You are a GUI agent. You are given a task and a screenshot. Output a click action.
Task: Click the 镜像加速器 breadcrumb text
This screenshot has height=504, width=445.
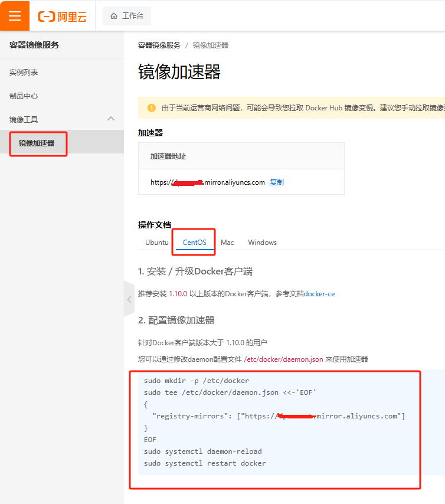click(211, 45)
